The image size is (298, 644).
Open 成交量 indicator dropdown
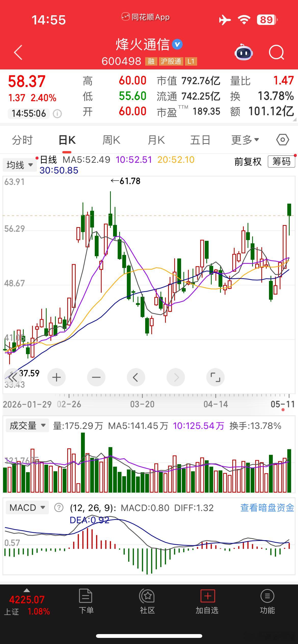27,426
